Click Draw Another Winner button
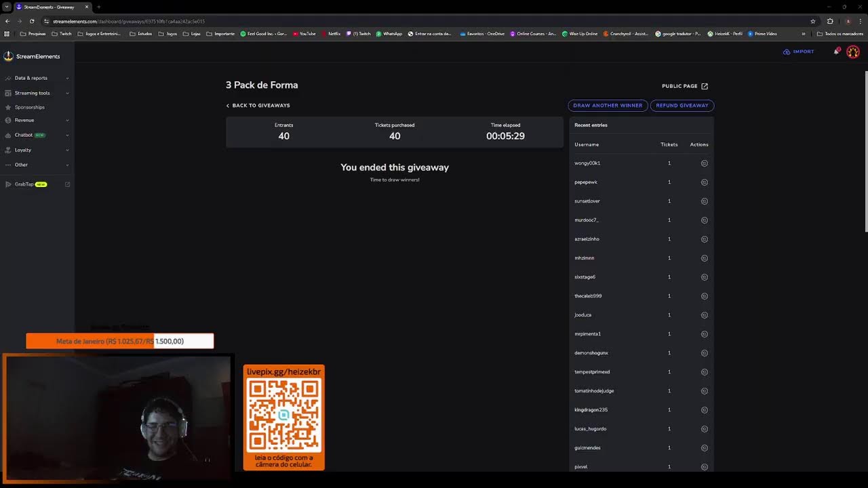 [x=608, y=106]
